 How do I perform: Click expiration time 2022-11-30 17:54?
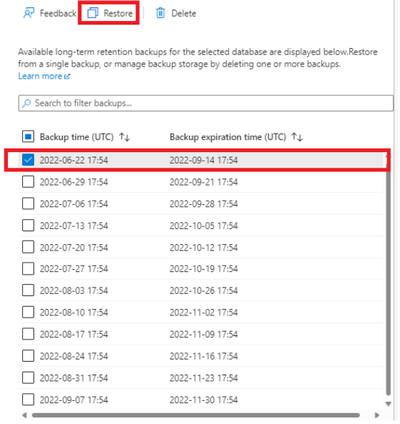tap(204, 400)
